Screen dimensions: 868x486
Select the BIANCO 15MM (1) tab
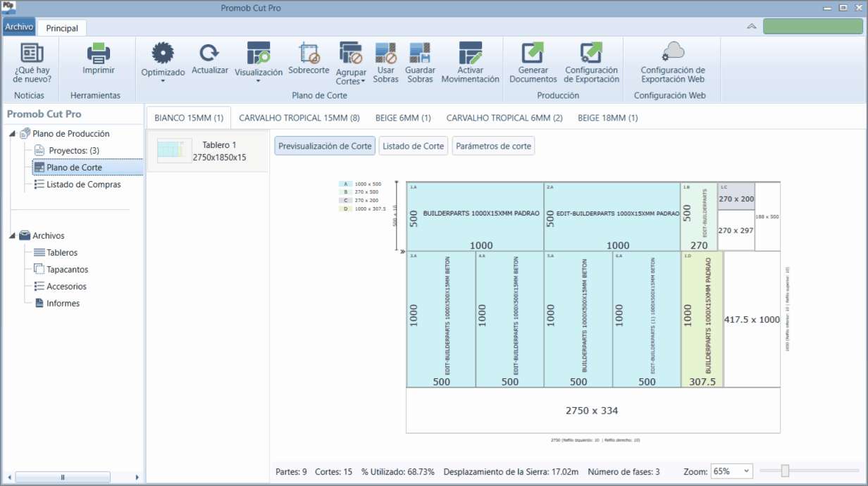coord(189,118)
